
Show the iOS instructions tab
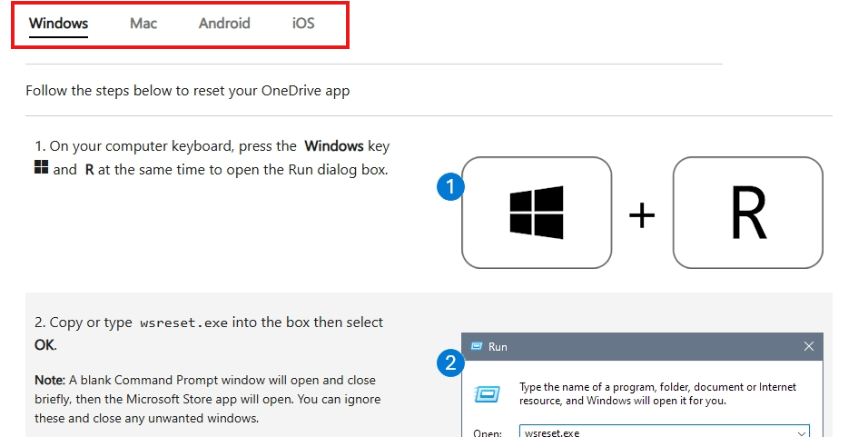(303, 24)
